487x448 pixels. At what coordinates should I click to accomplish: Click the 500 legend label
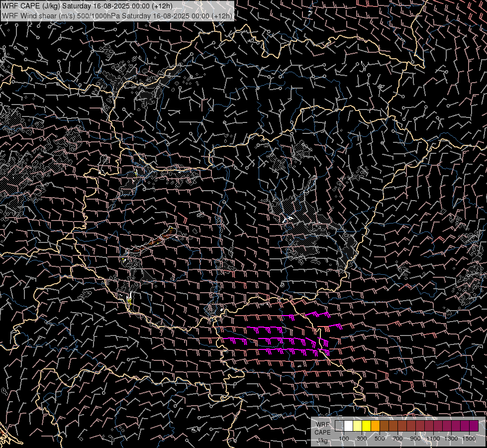click(380, 439)
